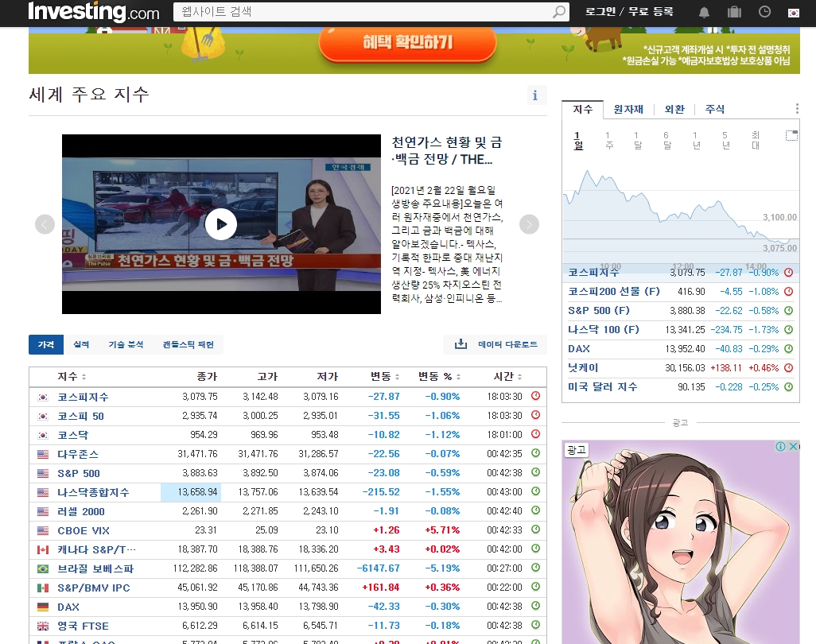Go to next video with right arrow

pos(529,224)
